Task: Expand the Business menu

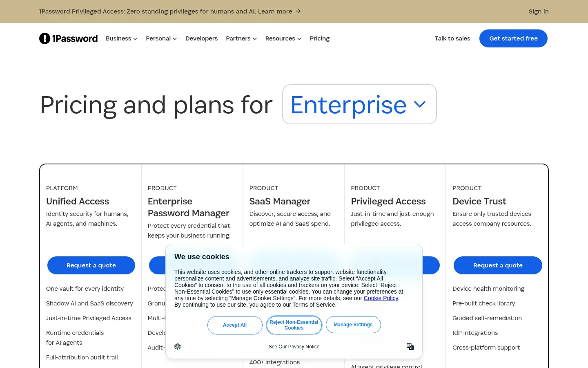Action: (122, 38)
